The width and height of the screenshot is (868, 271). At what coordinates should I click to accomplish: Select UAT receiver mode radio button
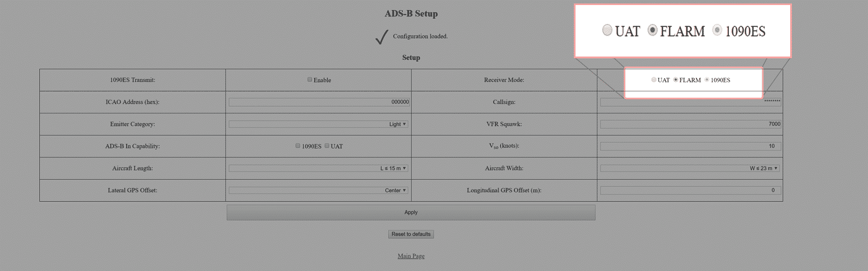[x=654, y=80]
